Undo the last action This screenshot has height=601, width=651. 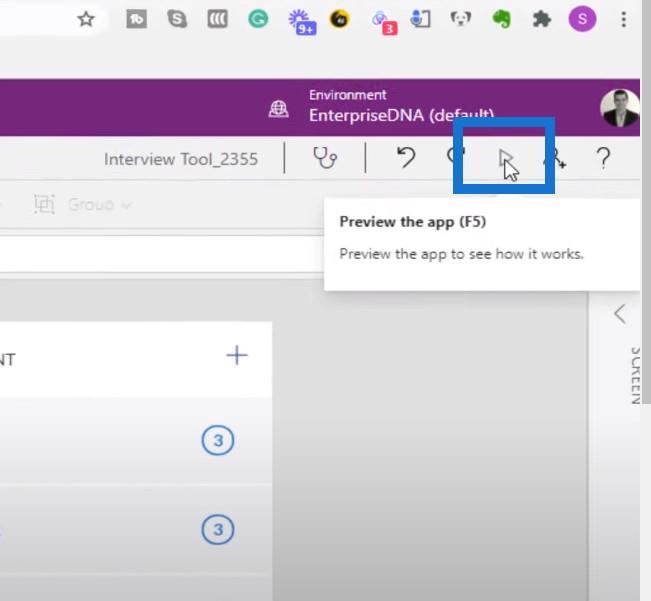(x=406, y=158)
